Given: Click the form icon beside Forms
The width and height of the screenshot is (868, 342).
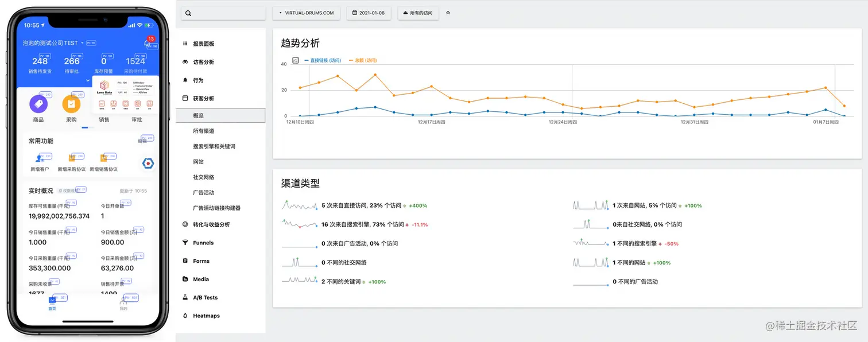Looking at the screenshot, I should (185, 261).
